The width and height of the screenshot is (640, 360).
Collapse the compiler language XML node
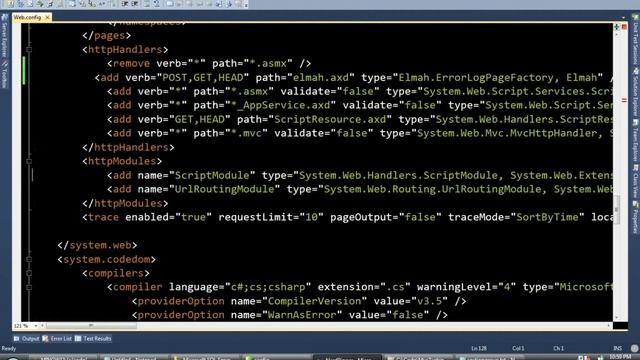pyautogui.click(x=29, y=287)
